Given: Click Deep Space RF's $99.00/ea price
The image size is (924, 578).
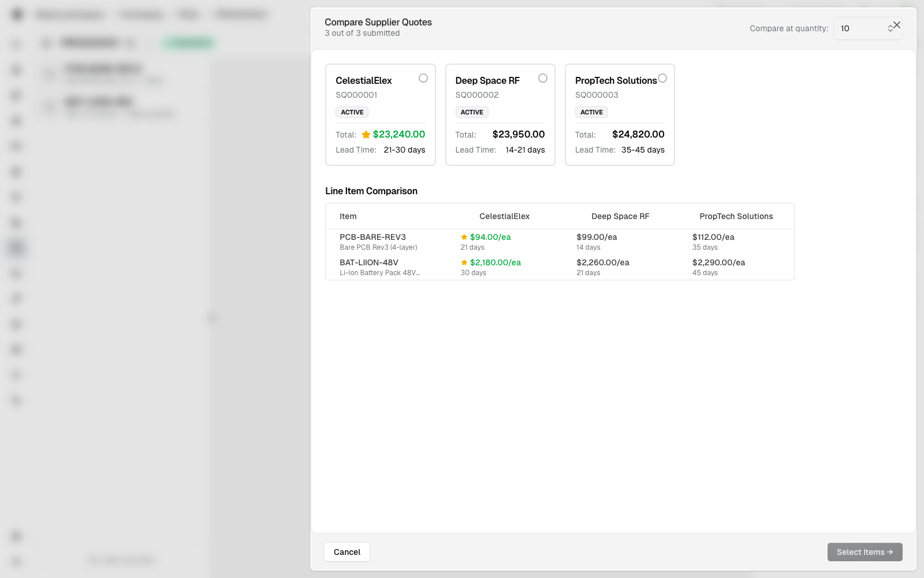Looking at the screenshot, I should (x=597, y=237).
